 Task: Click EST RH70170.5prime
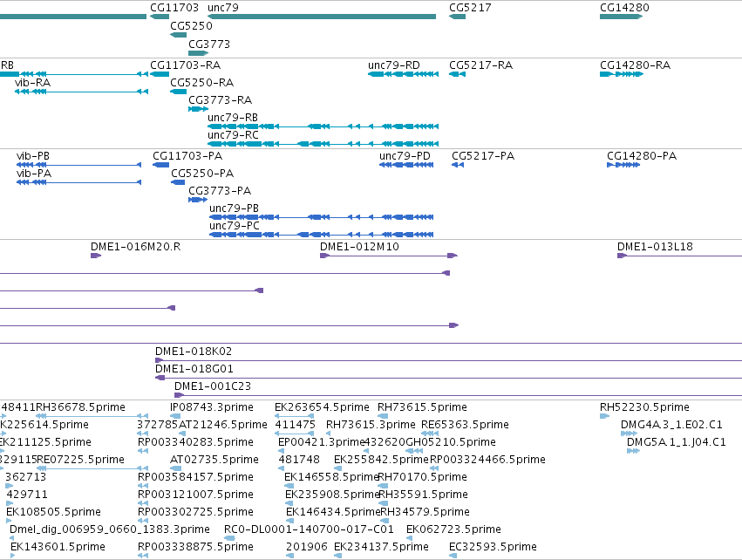tap(383, 486)
